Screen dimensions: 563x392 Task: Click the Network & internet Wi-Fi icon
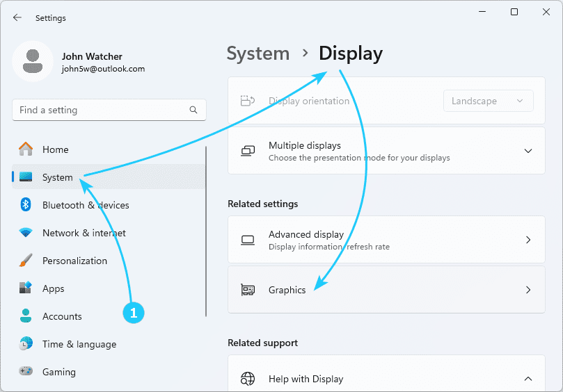(x=26, y=233)
